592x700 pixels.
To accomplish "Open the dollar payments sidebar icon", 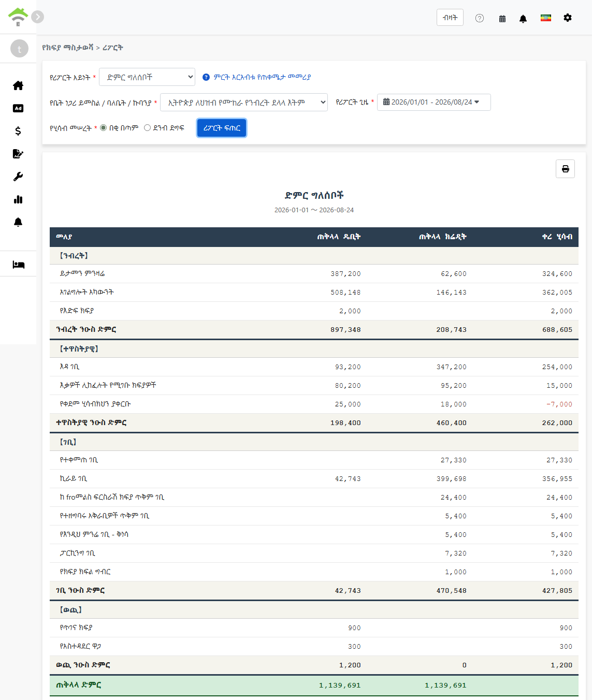I will (x=18, y=131).
